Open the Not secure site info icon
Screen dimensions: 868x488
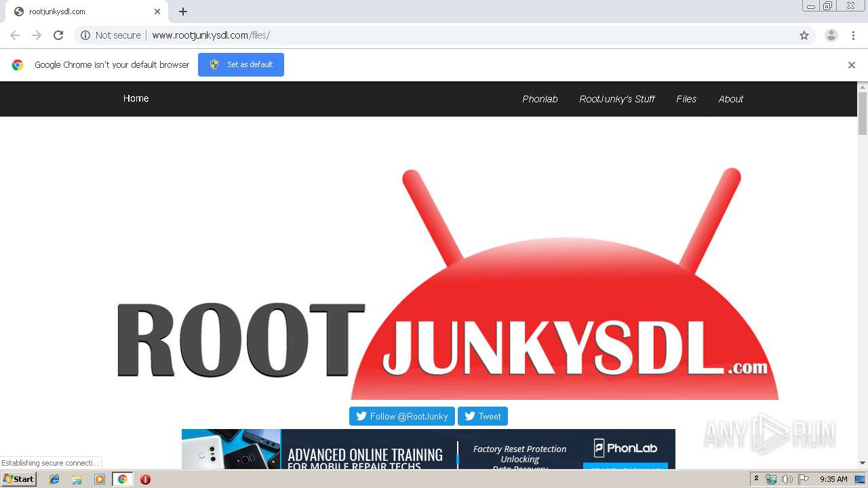85,35
